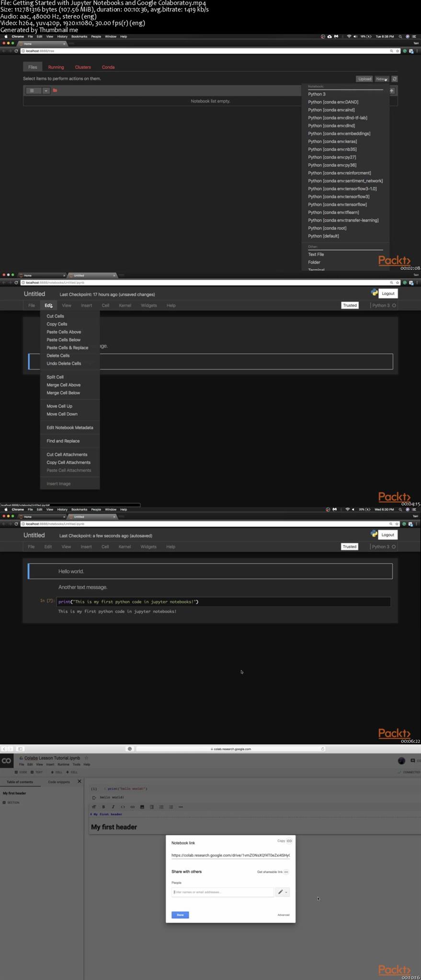Open the New notebook dropdown
The width and height of the screenshot is (421, 980).
pos(382,79)
